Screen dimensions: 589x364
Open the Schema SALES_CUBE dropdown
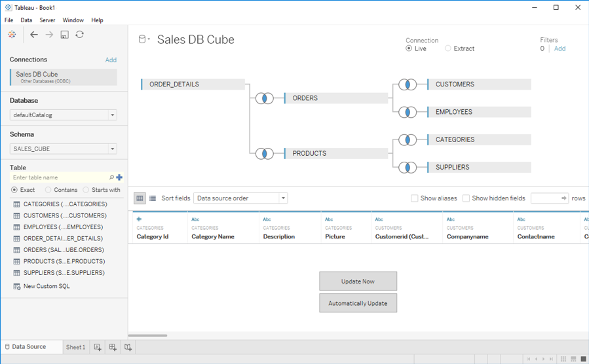pos(63,149)
